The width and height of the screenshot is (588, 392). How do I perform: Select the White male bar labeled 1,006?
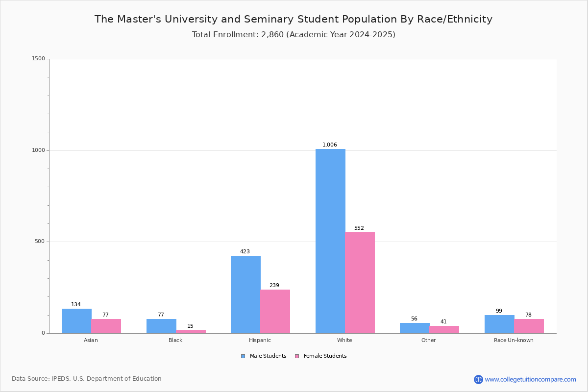tap(330, 241)
